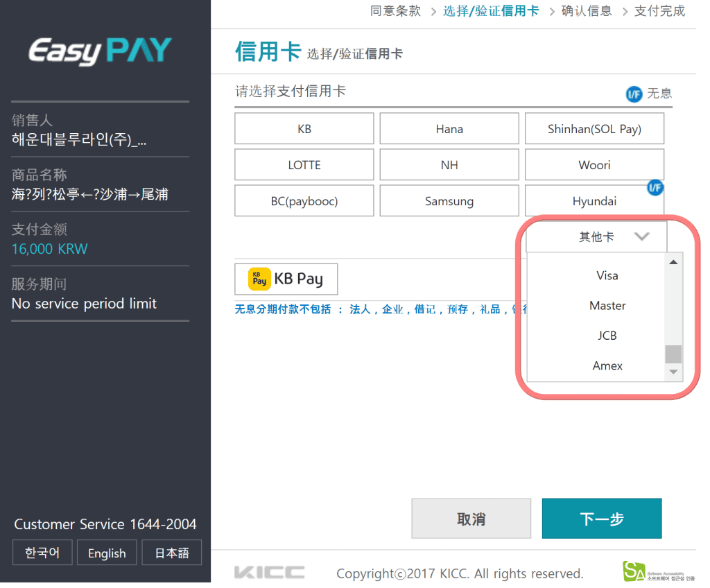Viewport: 710px width, 588px height.
Task: Select the Hana card button
Action: pyautogui.click(x=449, y=129)
